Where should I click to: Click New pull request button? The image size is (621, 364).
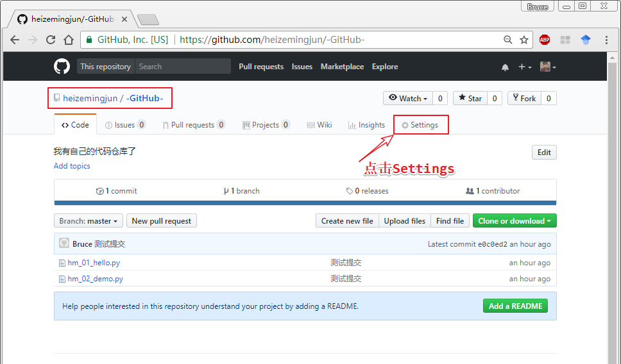coord(162,221)
